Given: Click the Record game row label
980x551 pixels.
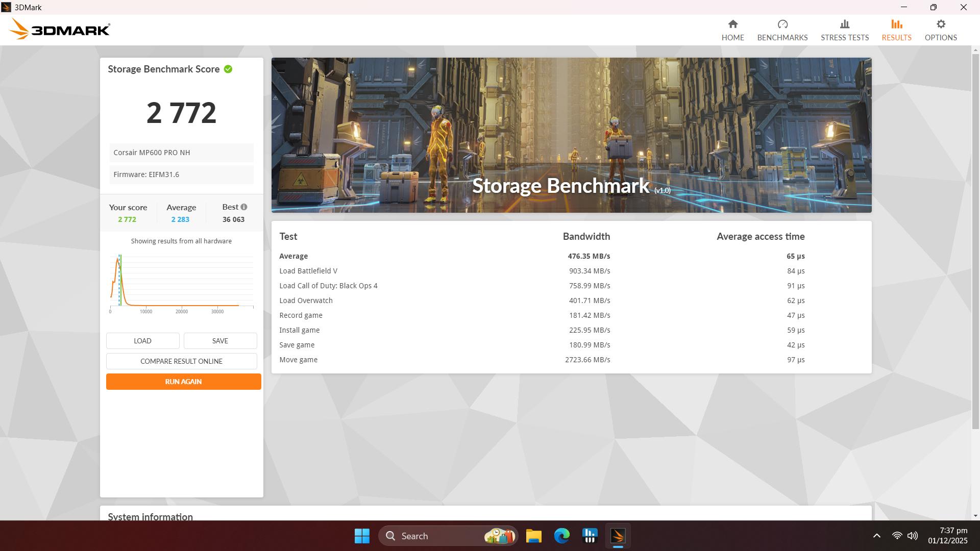Looking at the screenshot, I should click(x=301, y=315).
